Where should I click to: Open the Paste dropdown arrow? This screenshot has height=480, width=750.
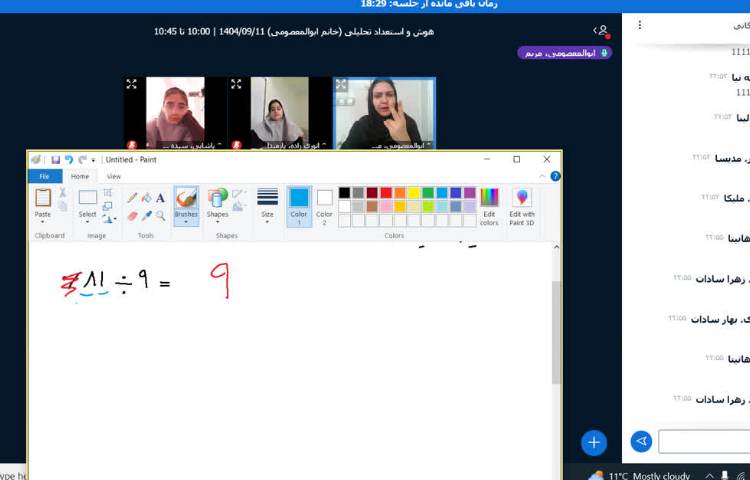pyautogui.click(x=43, y=222)
